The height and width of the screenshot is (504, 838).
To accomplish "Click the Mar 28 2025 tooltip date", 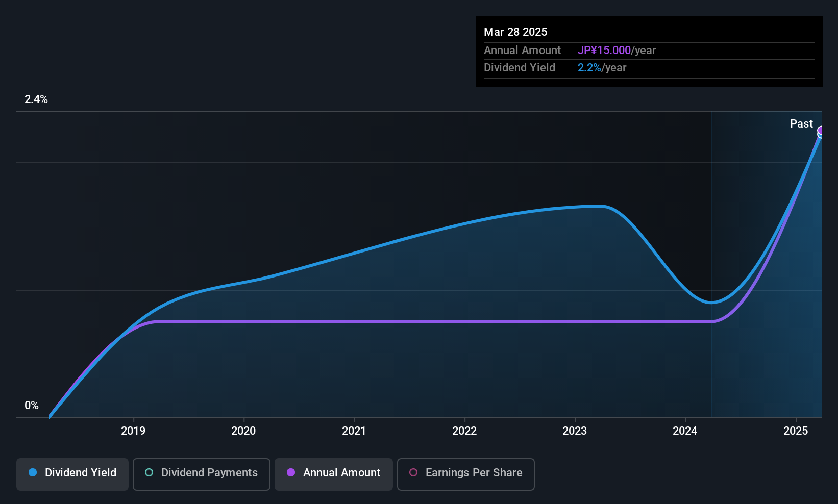I will click(515, 32).
